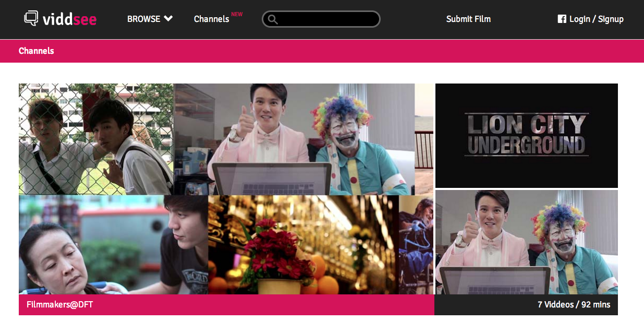Select the Facebook icon next to Login

pyautogui.click(x=562, y=18)
